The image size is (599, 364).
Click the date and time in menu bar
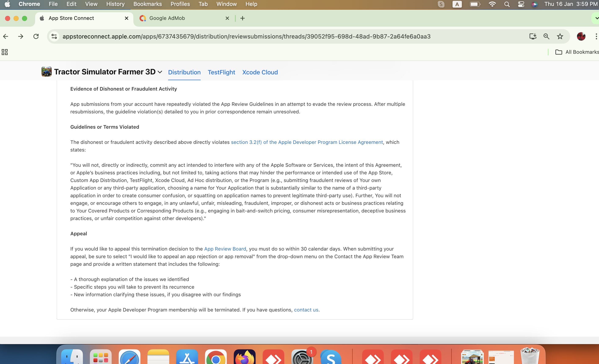[571, 4]
